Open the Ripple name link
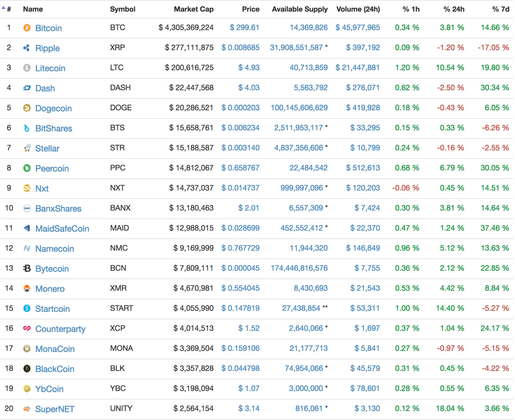Image resolution: width=515 pixels, height=420 pixels. click(47, 48)
